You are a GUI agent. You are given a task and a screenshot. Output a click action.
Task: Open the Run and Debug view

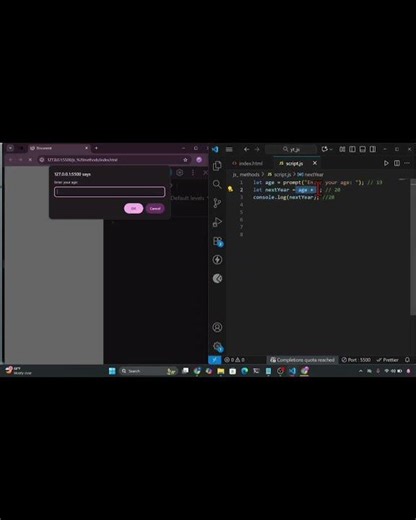pyautogui.click(x=217, y=222)
